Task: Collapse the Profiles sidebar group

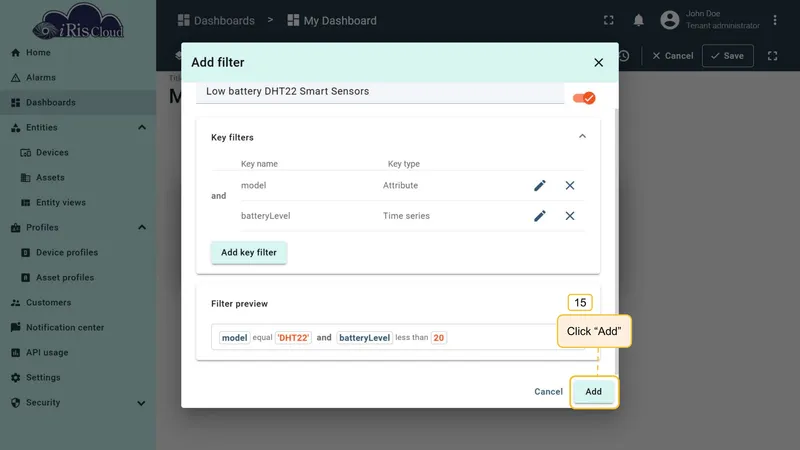Action: 142,228
